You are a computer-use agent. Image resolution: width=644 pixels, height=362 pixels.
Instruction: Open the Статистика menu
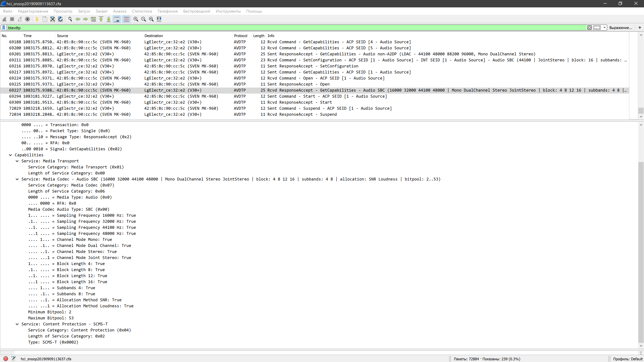click(x=142, y=11)
